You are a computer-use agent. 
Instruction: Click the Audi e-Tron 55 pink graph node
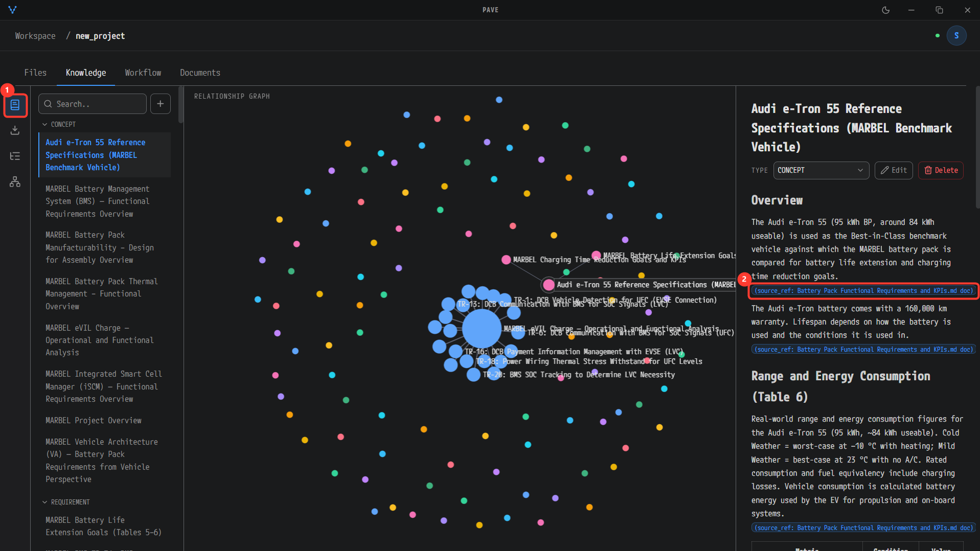tap(549, 285)
